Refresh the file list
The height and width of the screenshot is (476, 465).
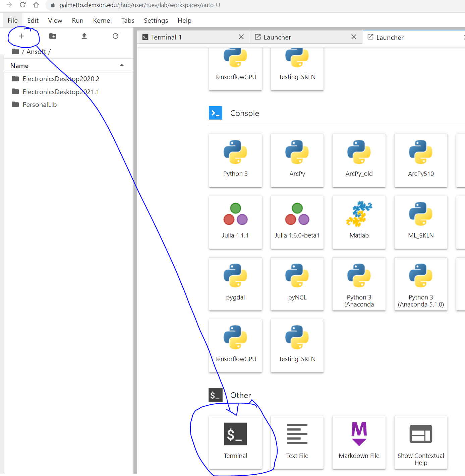[115, 36]
